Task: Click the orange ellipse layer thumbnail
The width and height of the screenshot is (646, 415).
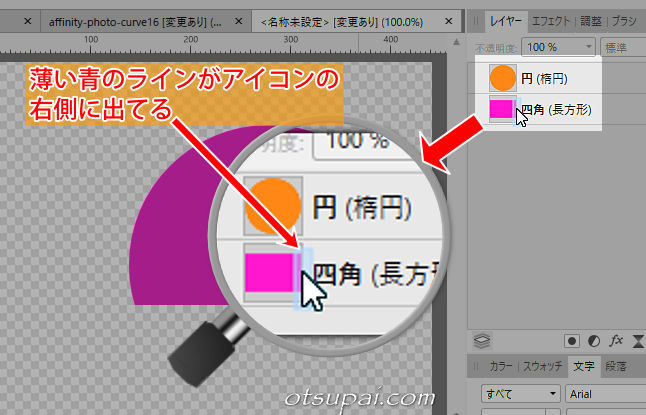Action: (x=502, y=78)
